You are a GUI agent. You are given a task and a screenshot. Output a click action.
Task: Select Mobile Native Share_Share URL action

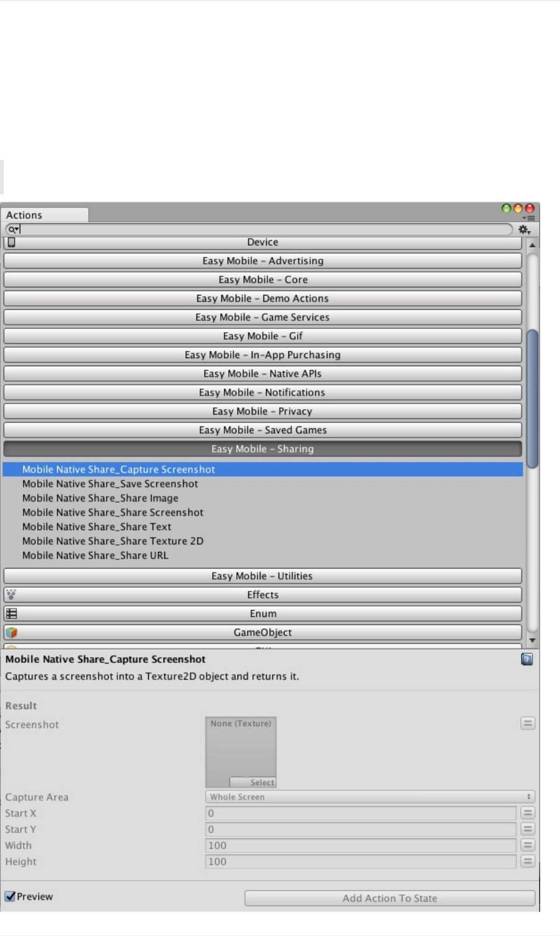(263, 555)
